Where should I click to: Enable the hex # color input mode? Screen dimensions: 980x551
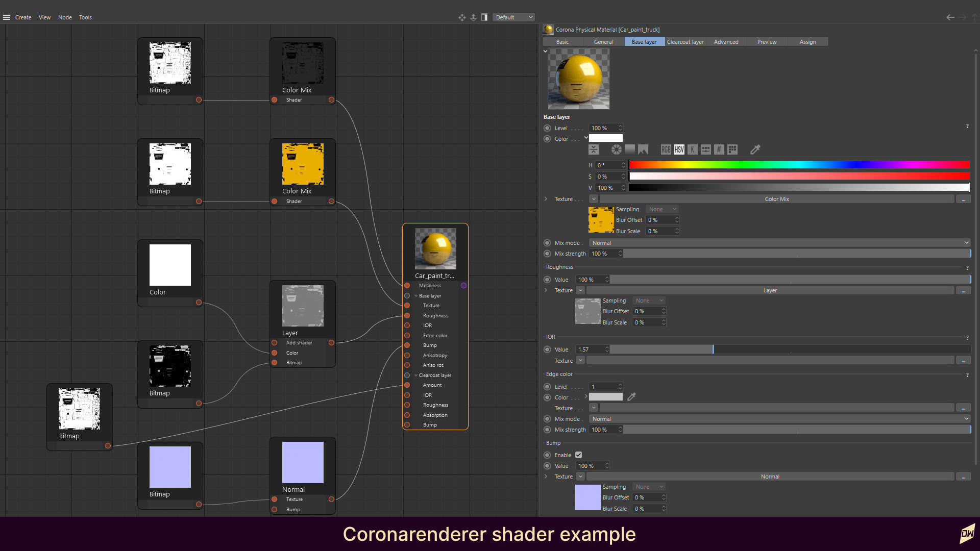point(719,149)
